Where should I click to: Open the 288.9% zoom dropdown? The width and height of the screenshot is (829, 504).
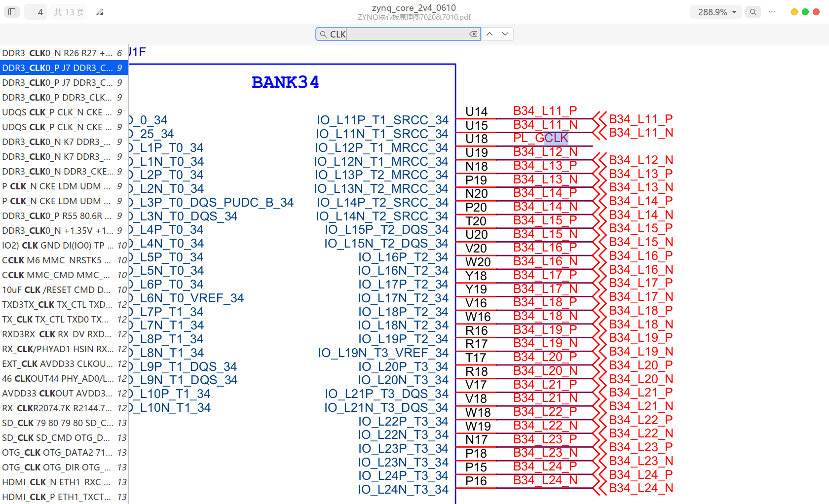[716, 12]
